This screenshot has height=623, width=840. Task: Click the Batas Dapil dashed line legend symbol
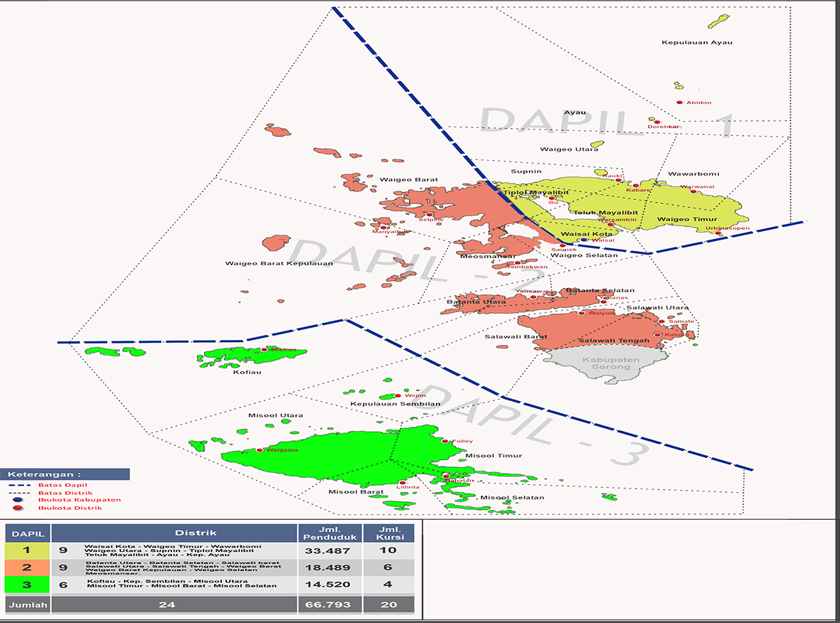pyautogui.click(x=18, y=485)
